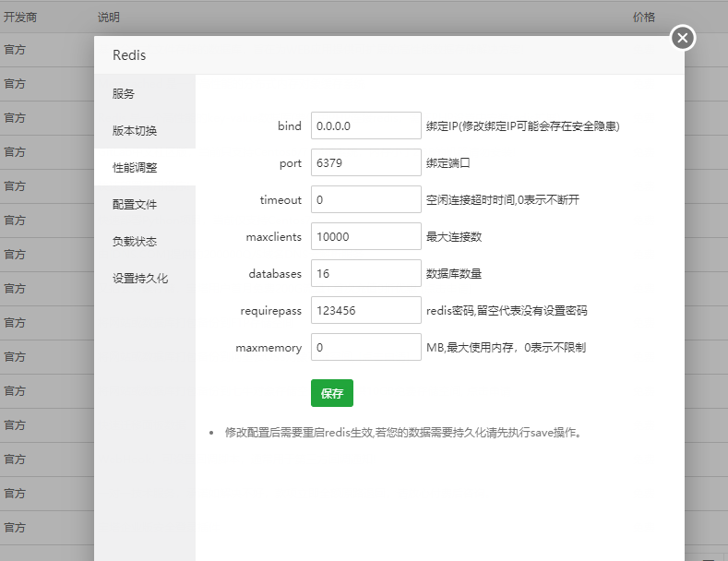Click the bind IP input field
The image size is (728, 561).
coord(366,125)
